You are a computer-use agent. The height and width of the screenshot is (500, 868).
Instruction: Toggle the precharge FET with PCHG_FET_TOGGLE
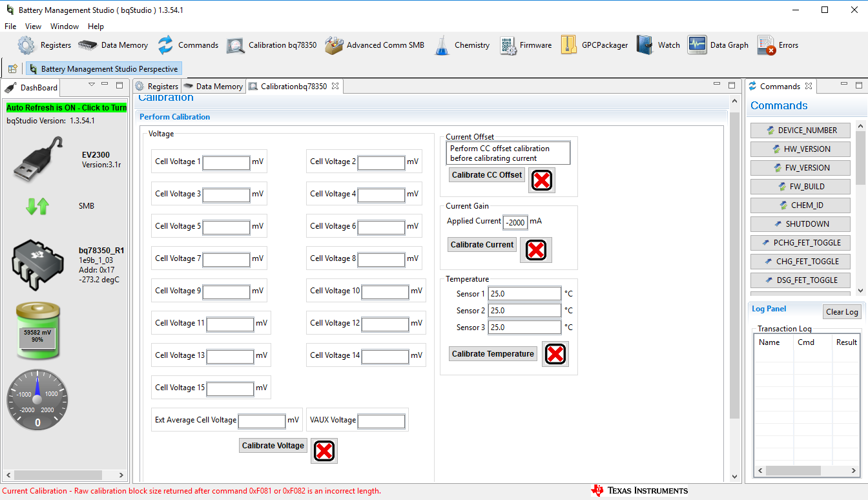pos(800,243)
